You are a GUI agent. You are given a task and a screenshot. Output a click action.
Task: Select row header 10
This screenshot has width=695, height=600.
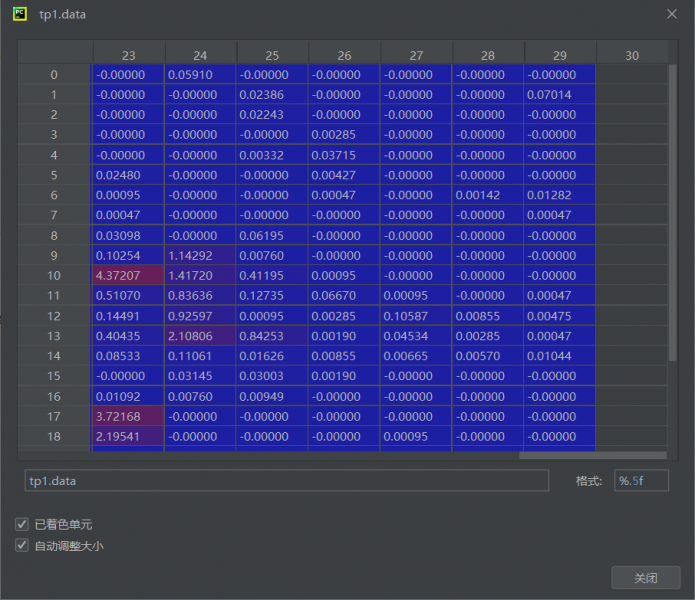pos(54,275)
